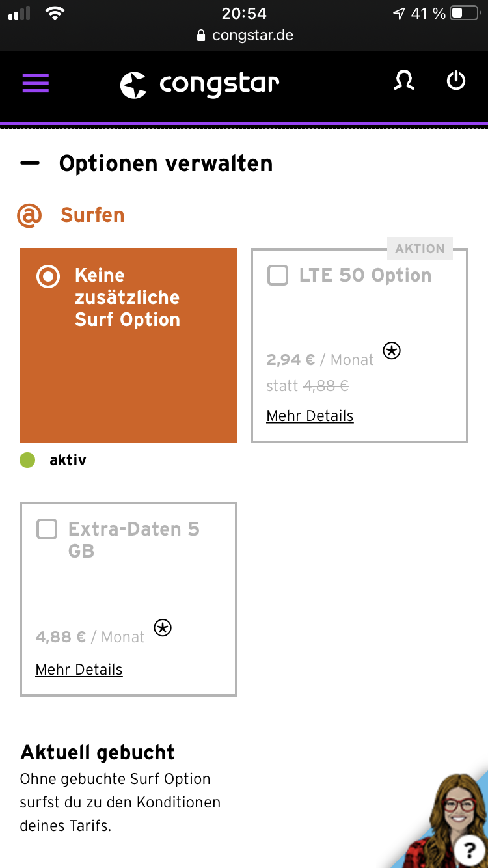Viewport: 488px width, 868px height.
Task: Check the Extra-Daten 5 GB checkbox
Action: tap(47, 529)
